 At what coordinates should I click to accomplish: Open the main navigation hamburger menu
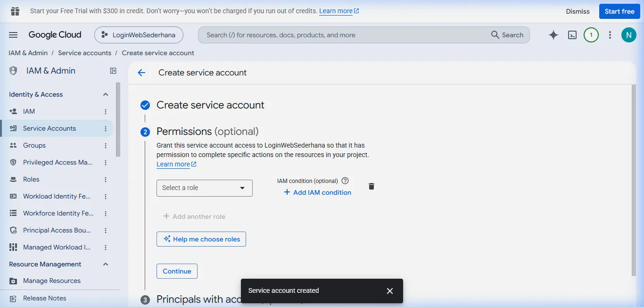pyautogui.click(x=13, y=35)
